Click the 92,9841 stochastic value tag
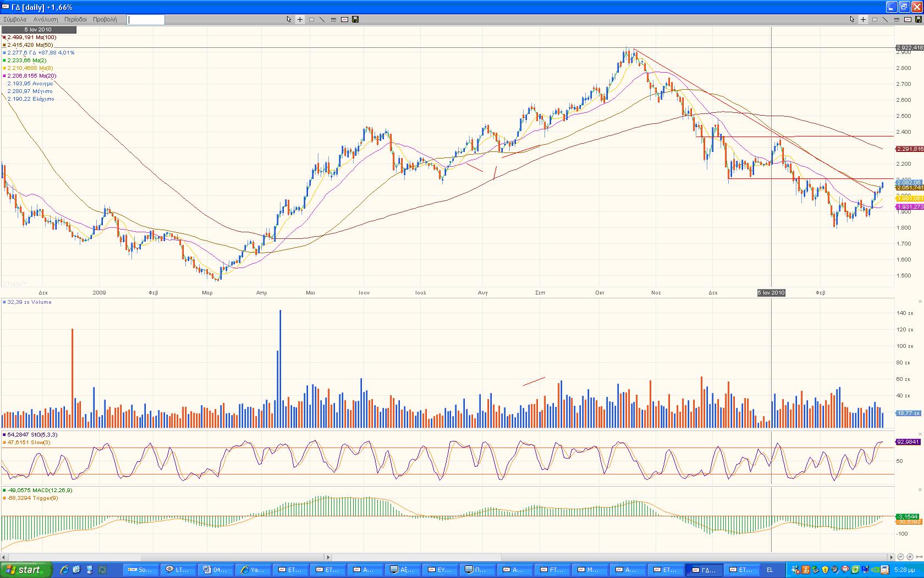Image resolution: width=924 pixels, height=578 pixels. [x=909, y=441]
